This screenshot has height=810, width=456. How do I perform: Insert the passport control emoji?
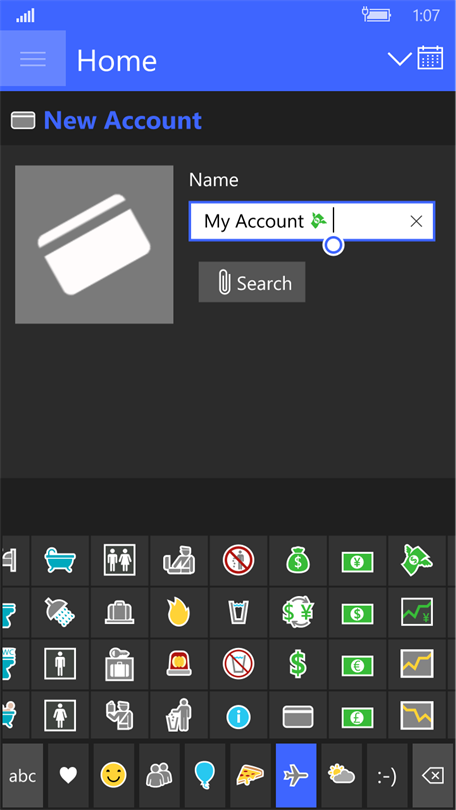coord(120,716)
